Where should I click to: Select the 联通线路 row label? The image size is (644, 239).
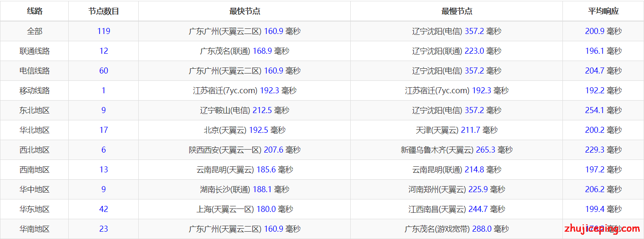[x=34, y=51]
